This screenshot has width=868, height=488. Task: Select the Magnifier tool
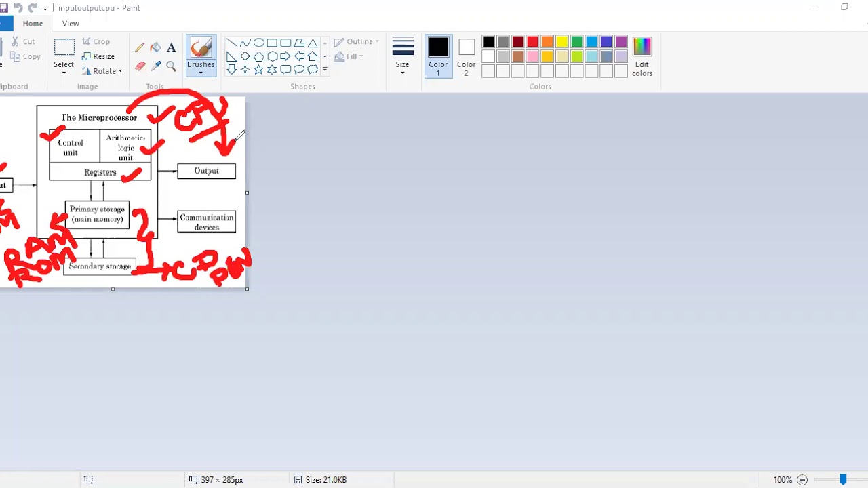171,66
